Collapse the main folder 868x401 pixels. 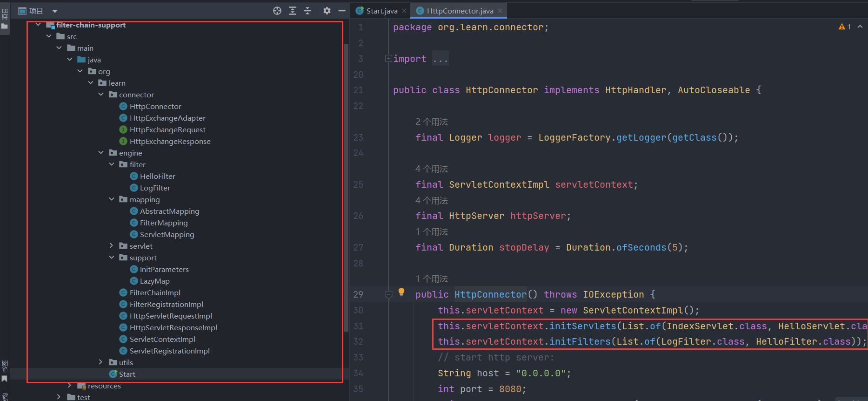point(59,48)
